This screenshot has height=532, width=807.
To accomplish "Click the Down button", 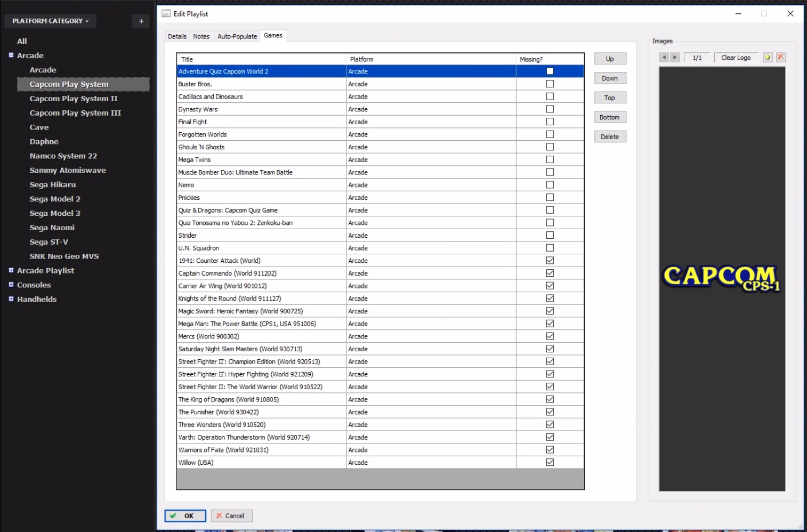I will click(610, 78).
